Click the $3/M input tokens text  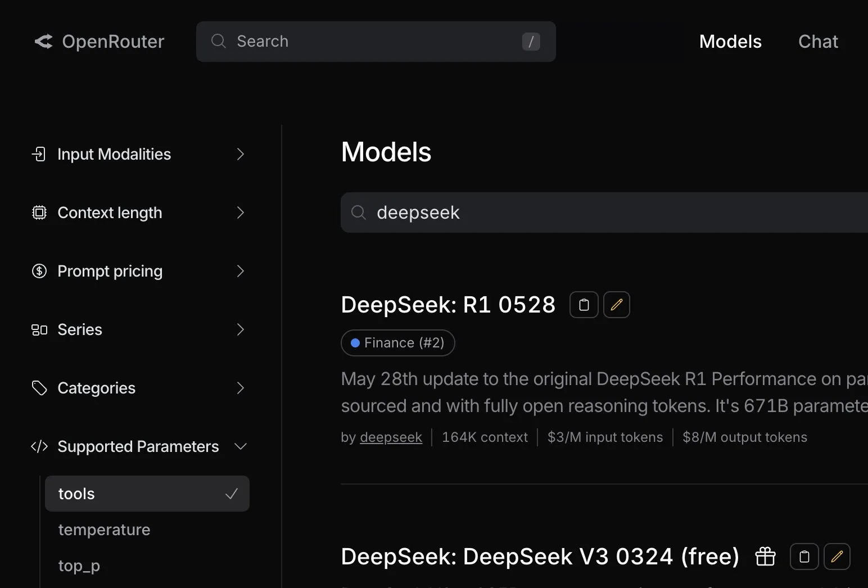coord(605,437)
